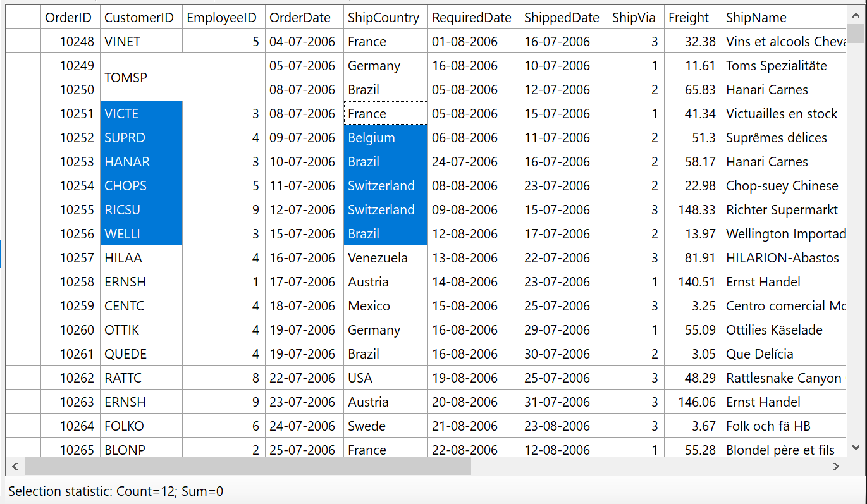The height and width of the screenshot is (504, 867).
Task: Click the vertical scrollbar thumb
Action: (856, 33)
